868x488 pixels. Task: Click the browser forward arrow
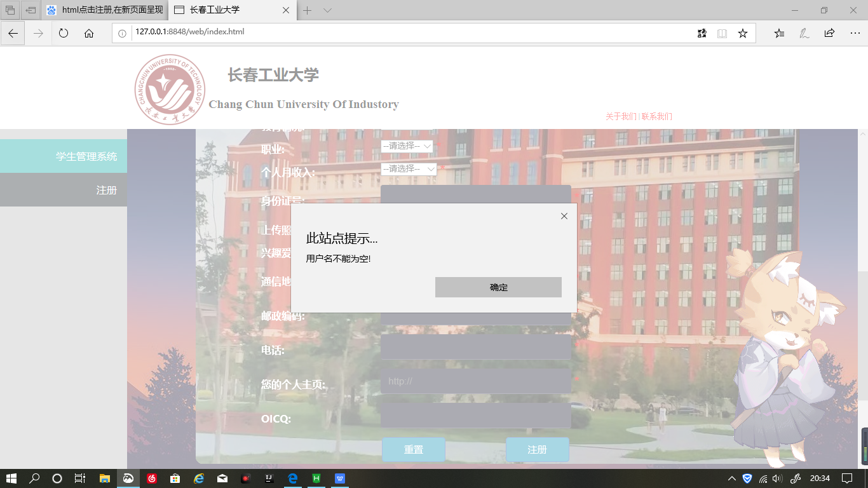click(38, 33)
